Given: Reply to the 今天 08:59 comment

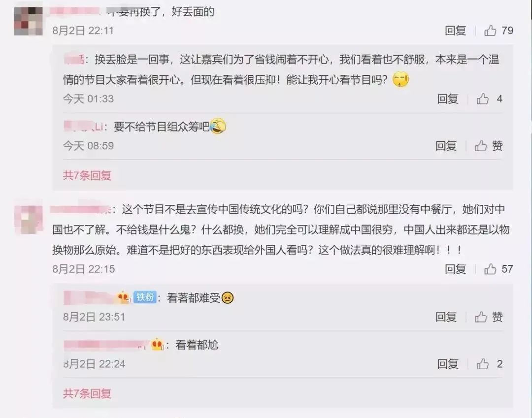Looking at the screenshot, I should [446, 146].
